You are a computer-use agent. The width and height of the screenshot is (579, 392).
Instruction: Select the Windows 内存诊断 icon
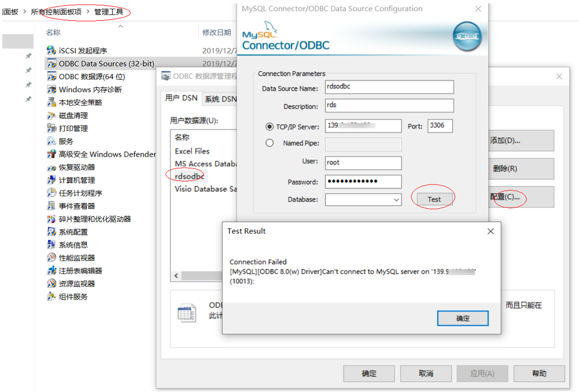[x=51, y=89]
